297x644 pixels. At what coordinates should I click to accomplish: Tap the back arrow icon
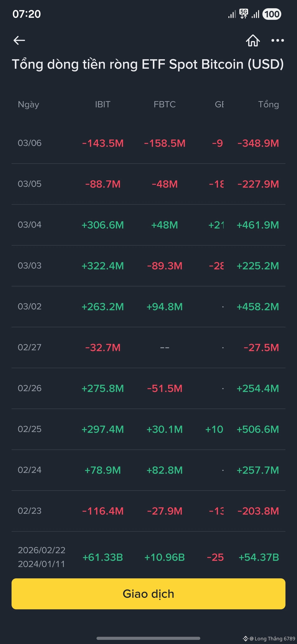pos(19,40)
